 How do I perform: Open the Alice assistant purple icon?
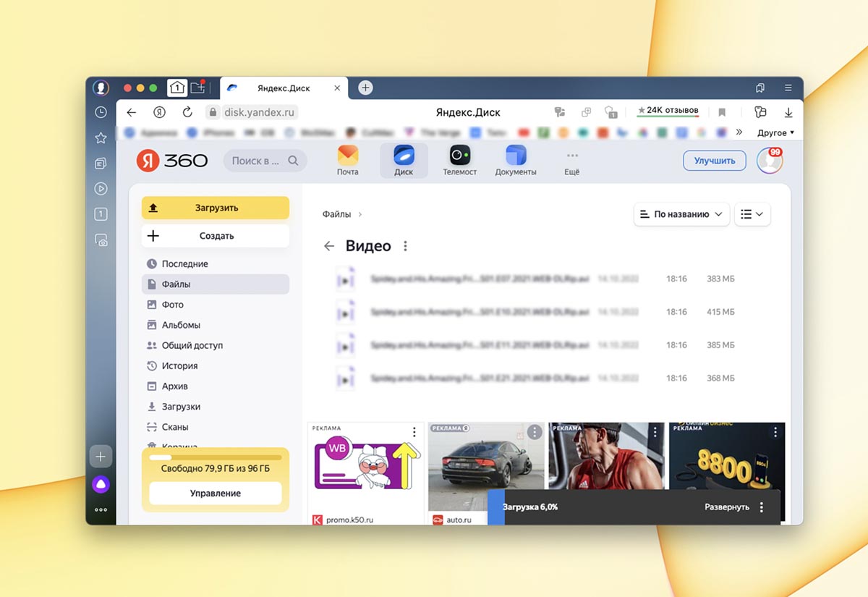[x=101, y=485]
